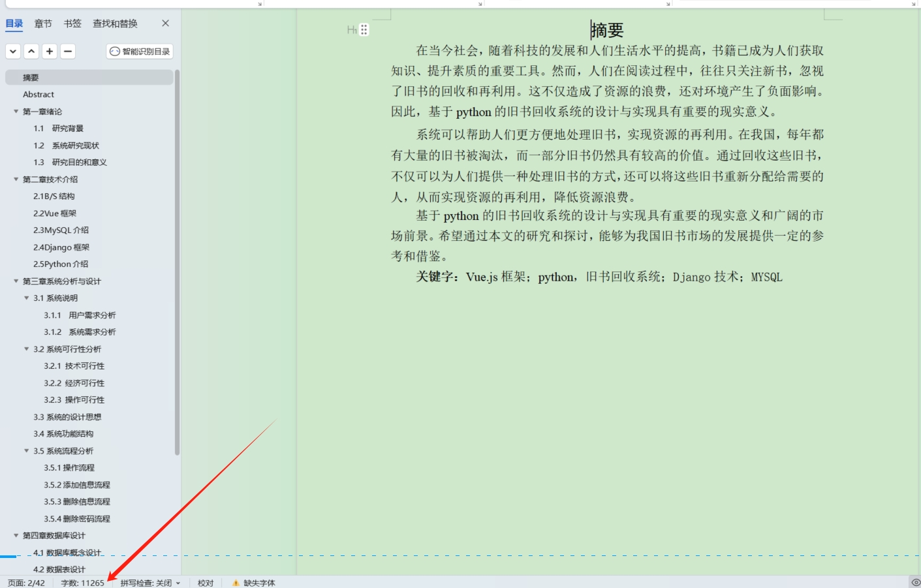The image size is (921, 588).
Task: Click the plus button in outline toolbar
Action: tap(50, 51)
